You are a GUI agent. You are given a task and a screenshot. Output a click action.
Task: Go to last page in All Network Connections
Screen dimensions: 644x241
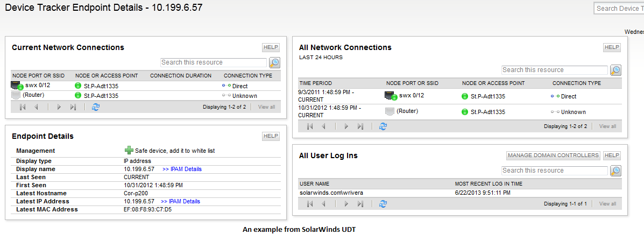[x=360, y=126]
